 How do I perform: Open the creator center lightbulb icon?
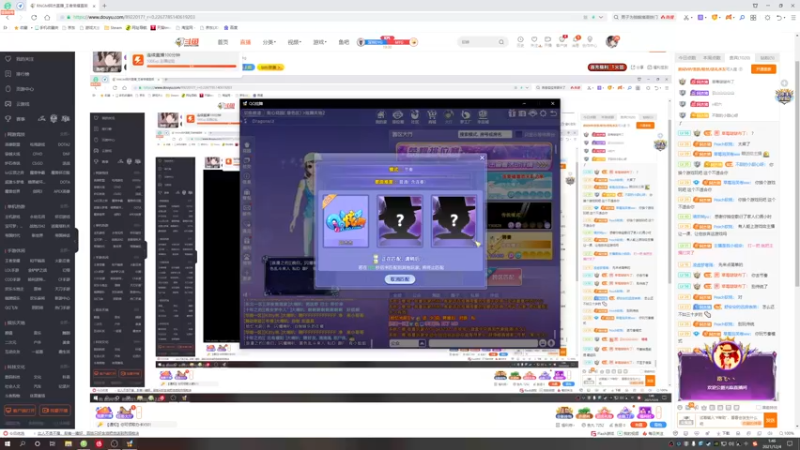pyautogui.click(x=590, y=40)
